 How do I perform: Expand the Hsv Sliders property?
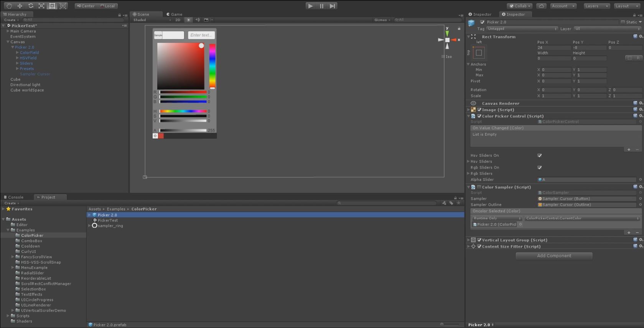(468, 161)
